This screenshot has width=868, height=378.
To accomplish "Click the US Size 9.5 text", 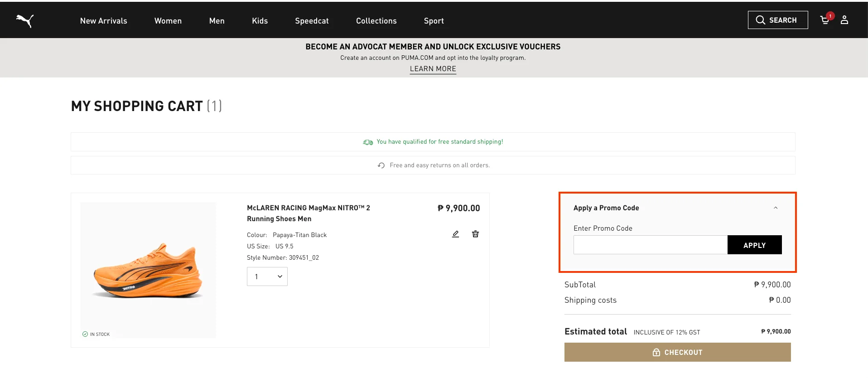I will tap(270, 246).
